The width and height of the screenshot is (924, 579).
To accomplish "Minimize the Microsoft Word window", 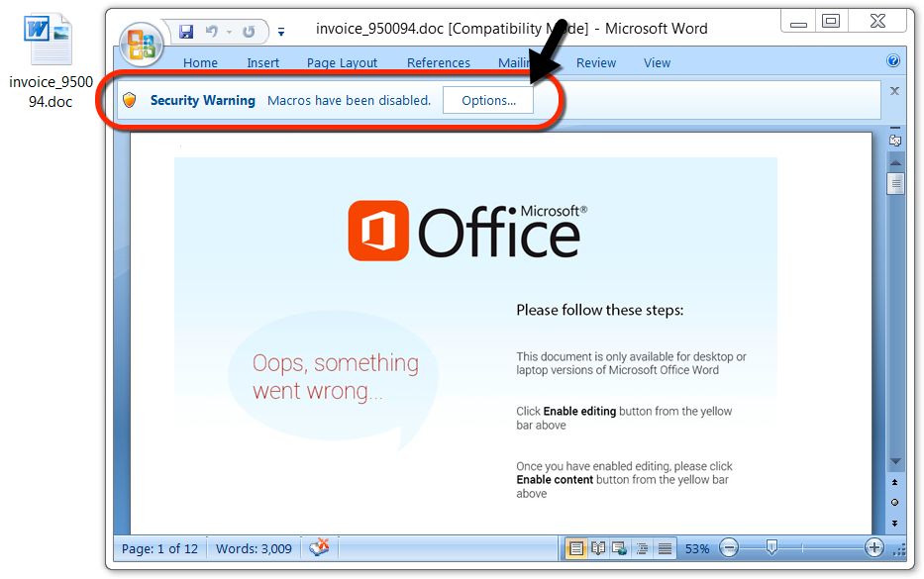I will [798, 23].
